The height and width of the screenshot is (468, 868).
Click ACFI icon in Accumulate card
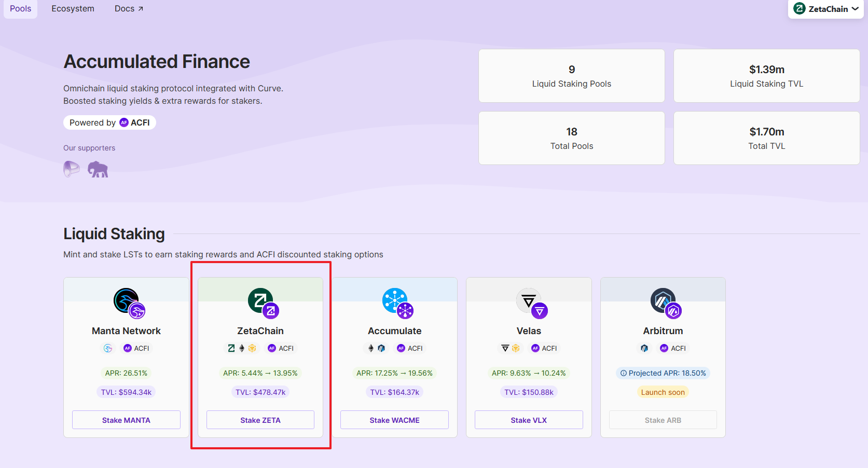pyautogui.click(x=401, y=348)
